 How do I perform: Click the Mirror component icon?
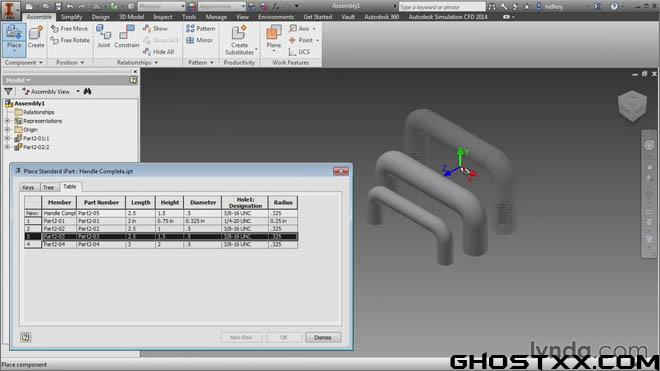[x=200, y=40]
